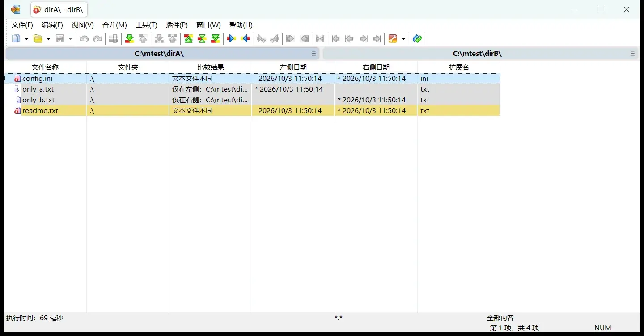Expand the Open button dropdown arrow
The height and width of the screenshot is (336, 644).
(x=48, y=39)
